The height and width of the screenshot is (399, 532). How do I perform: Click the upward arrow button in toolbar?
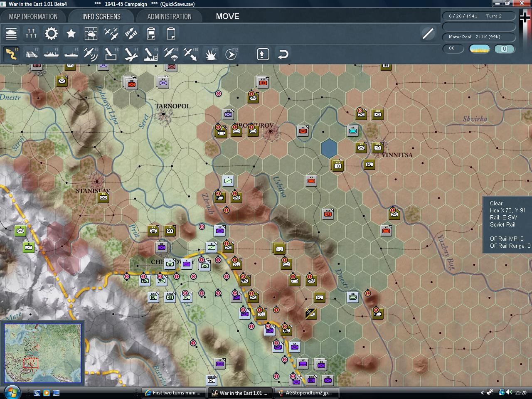(263, 54)
